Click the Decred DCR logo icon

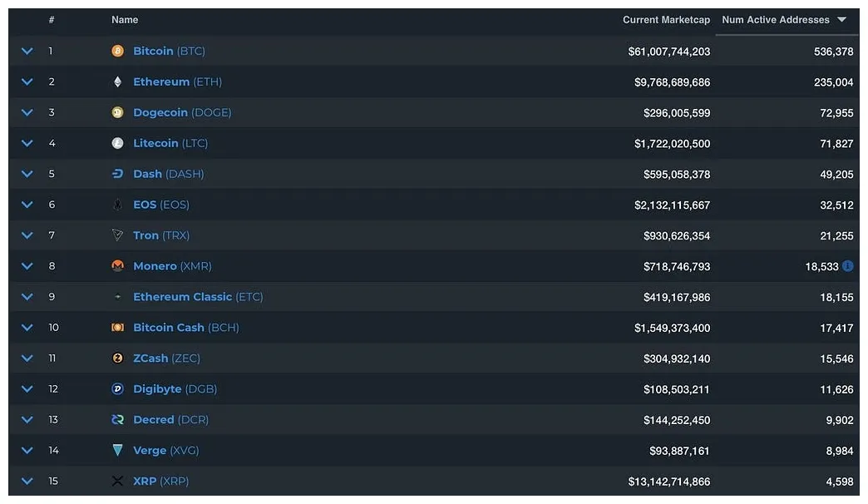pyautogui.click(x=118, y=419)
